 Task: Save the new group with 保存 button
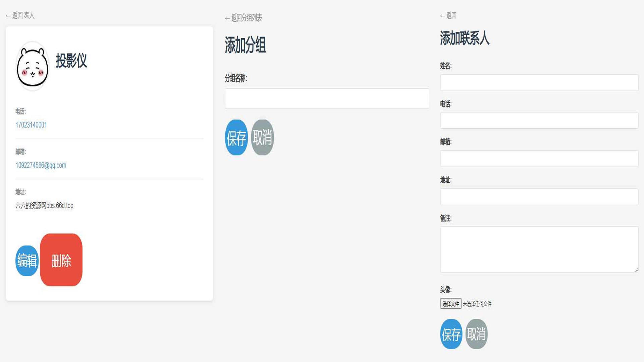(236, 137)
